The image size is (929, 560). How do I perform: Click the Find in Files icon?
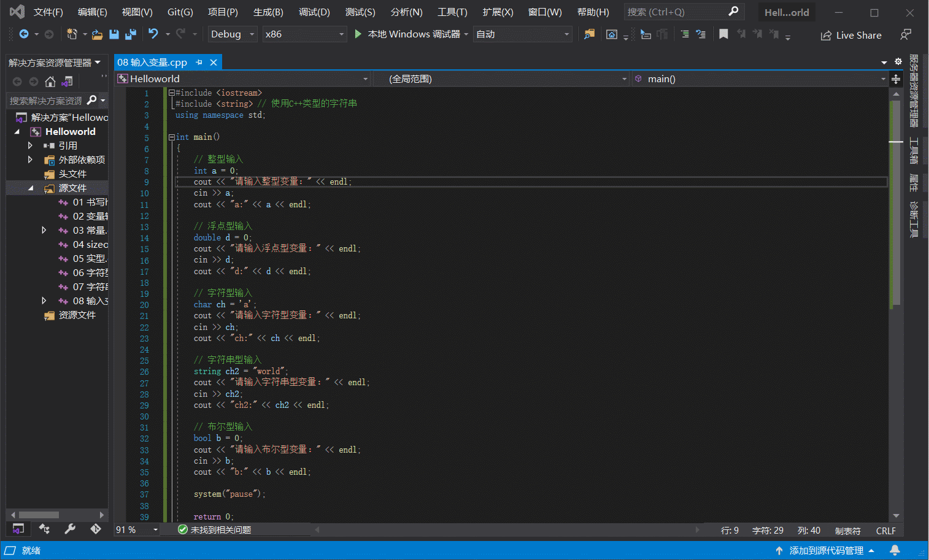(x=589, y=34)
